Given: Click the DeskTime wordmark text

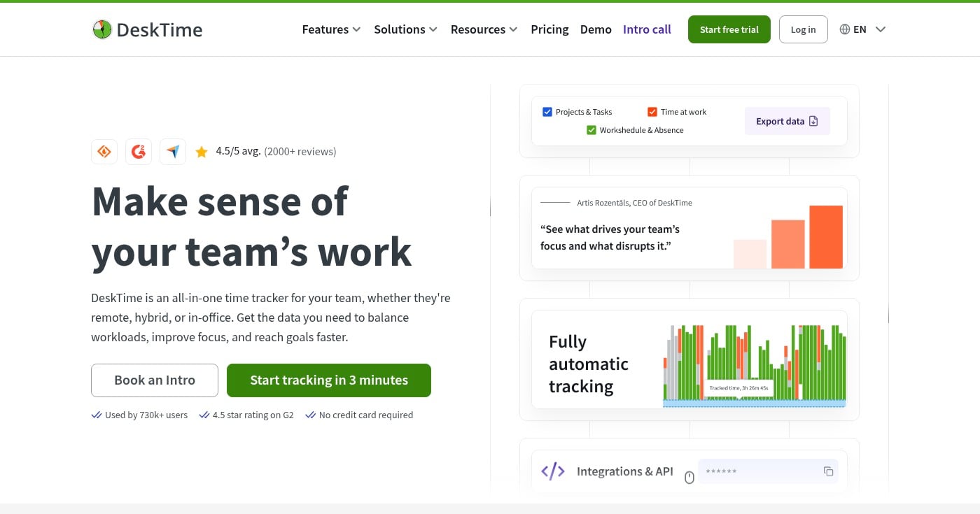Looking at the screenshot, I should (160, 29).
